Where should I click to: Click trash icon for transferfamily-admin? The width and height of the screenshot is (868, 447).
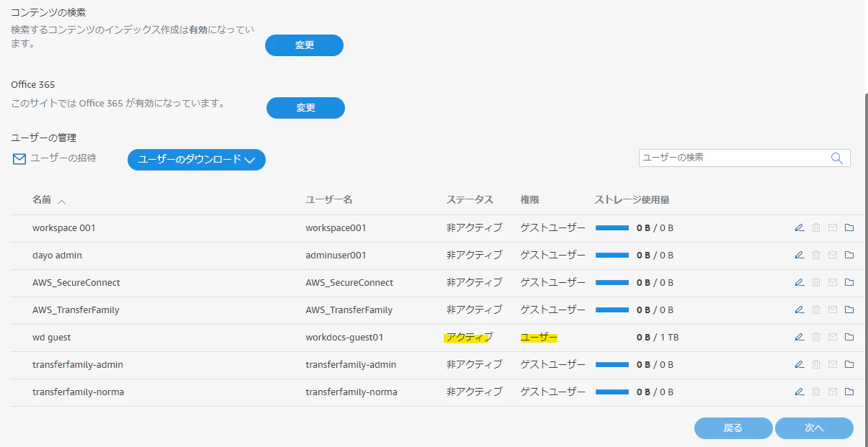pyautogui.click(x=816, y=364)
